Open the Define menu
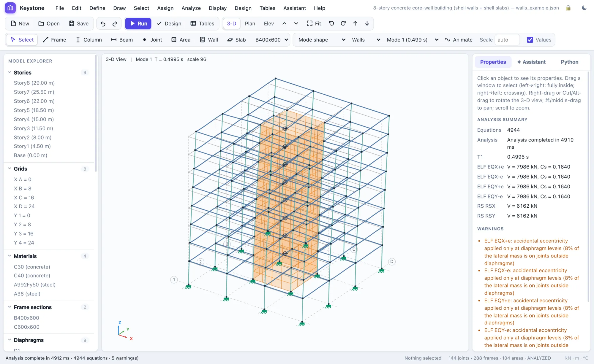Viewport: 594px width, 364px height. pos(97,8)
